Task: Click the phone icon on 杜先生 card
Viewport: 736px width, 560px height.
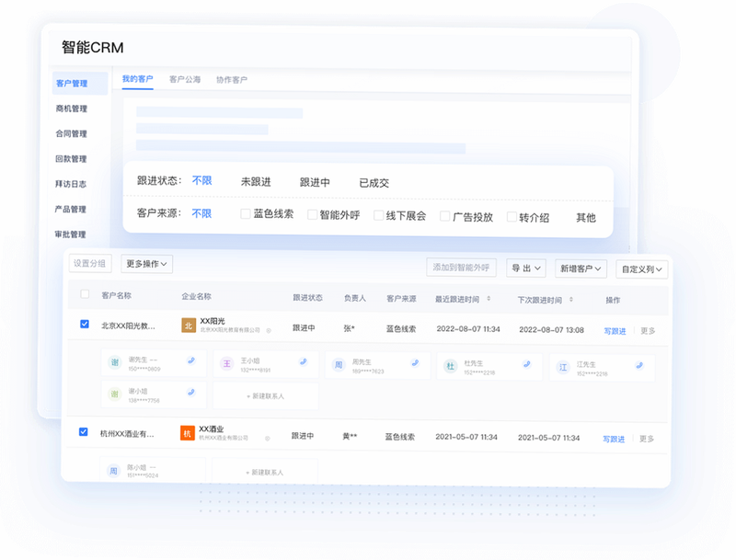Action: (x=527, y=364)
